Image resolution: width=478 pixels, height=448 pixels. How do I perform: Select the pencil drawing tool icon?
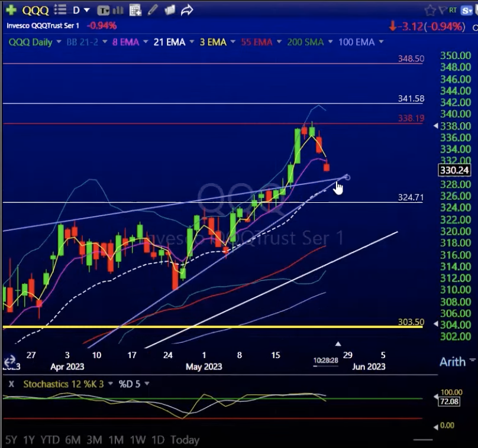point(153,10)
